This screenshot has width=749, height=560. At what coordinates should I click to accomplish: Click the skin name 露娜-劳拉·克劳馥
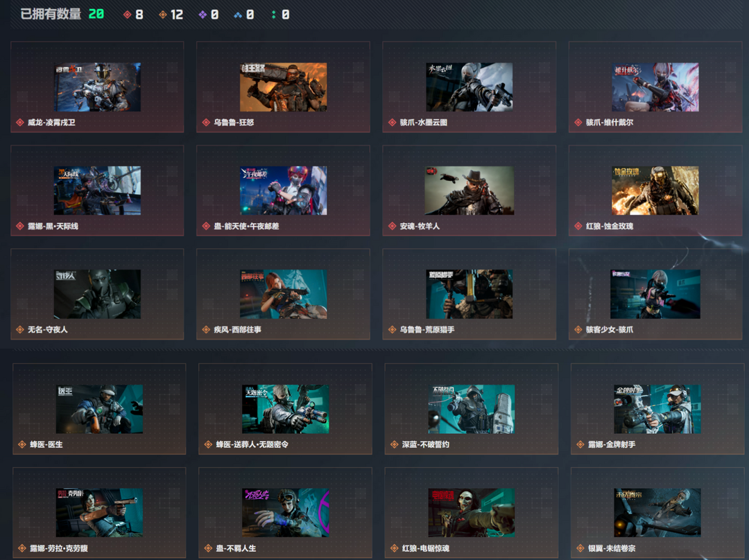59,548
